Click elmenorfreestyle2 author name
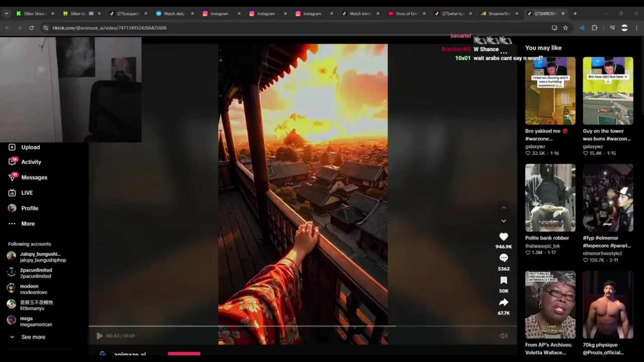 (602, 253)
